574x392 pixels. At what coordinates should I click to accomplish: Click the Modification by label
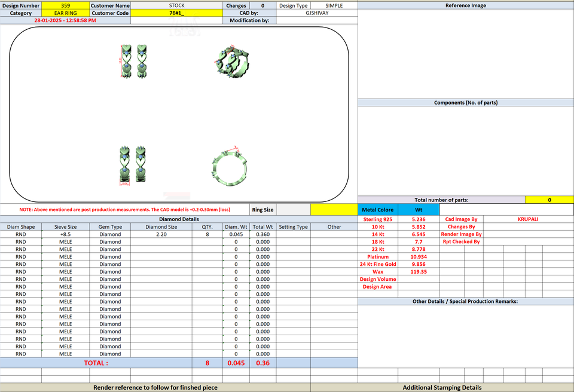coord(249,20)
